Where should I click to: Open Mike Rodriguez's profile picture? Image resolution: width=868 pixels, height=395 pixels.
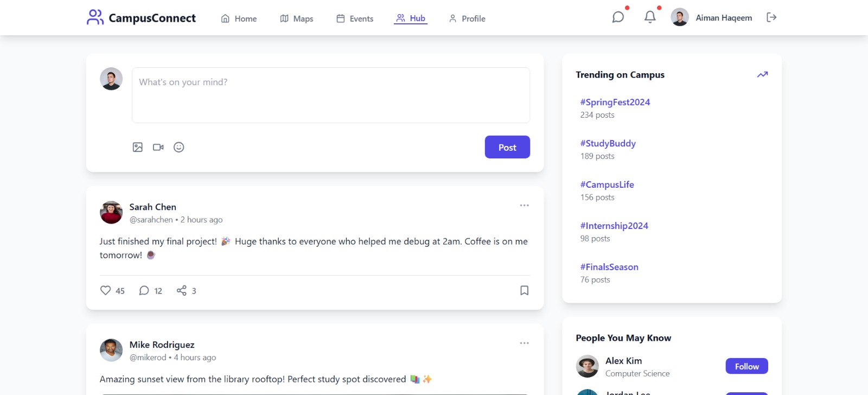tap(111, 351)
